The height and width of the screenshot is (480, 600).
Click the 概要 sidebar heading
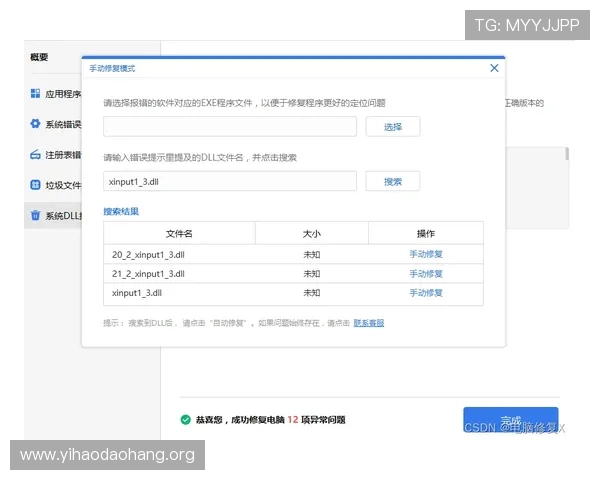pos(39,57)
